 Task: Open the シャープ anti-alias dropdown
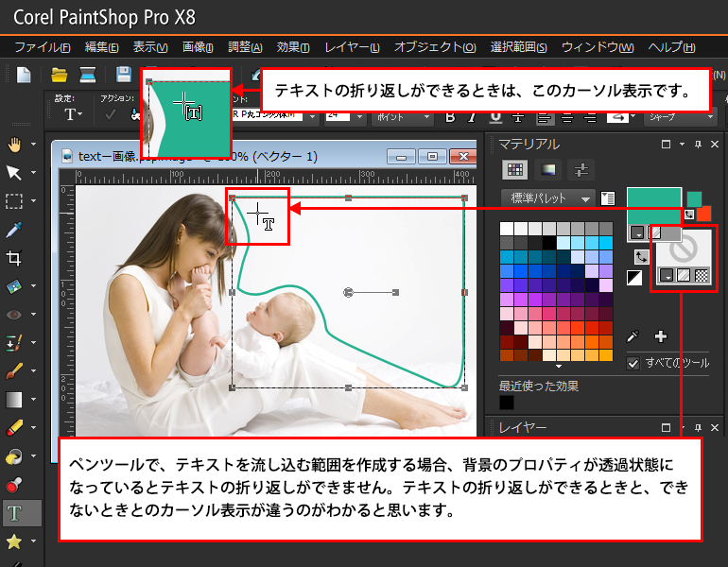(681, 117)
